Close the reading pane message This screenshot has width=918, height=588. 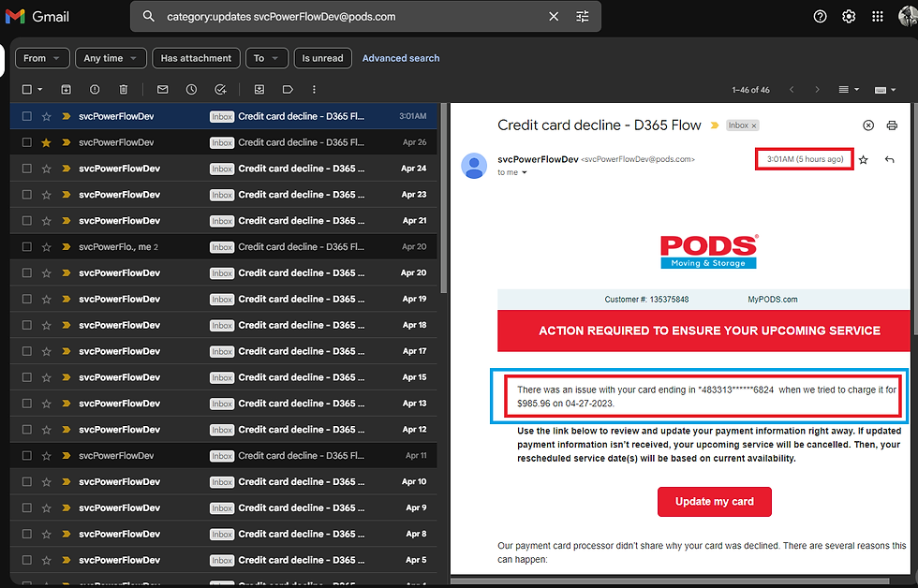pyautogui.click(x=868, y=125)
